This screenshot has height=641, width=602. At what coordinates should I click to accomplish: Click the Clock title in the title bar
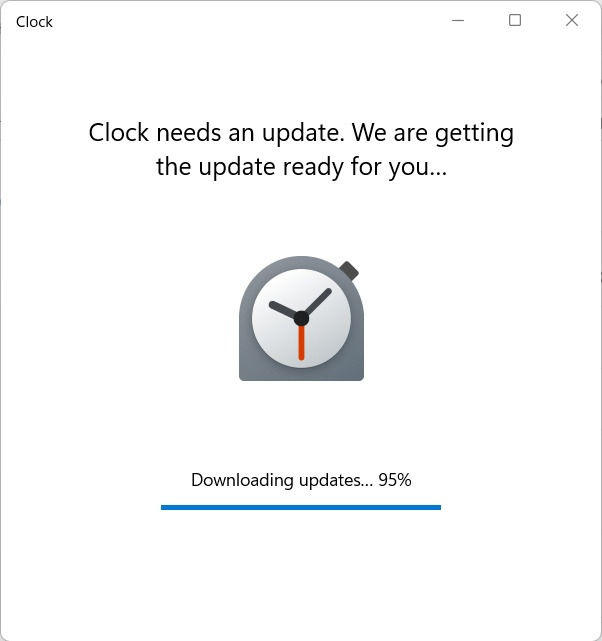point(34,22)
